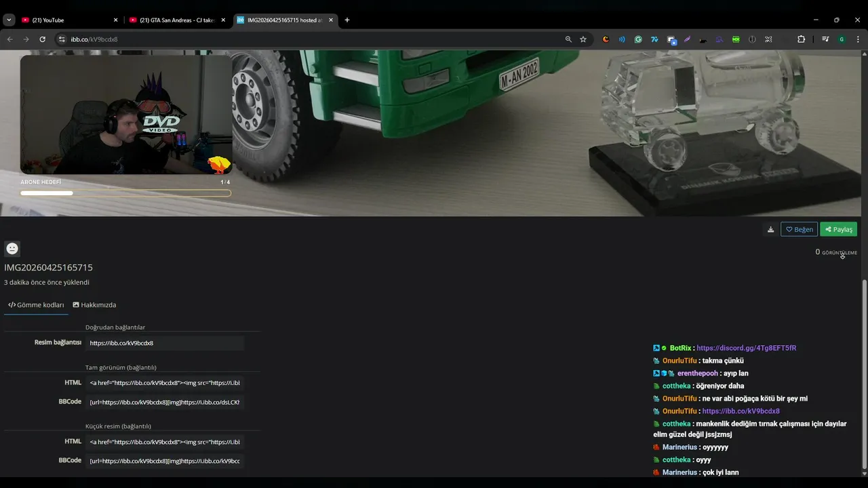The height and width of the screenshot is (488, 868).
Task: Open the crossed tools extension icon
Action: click(768, 39)
